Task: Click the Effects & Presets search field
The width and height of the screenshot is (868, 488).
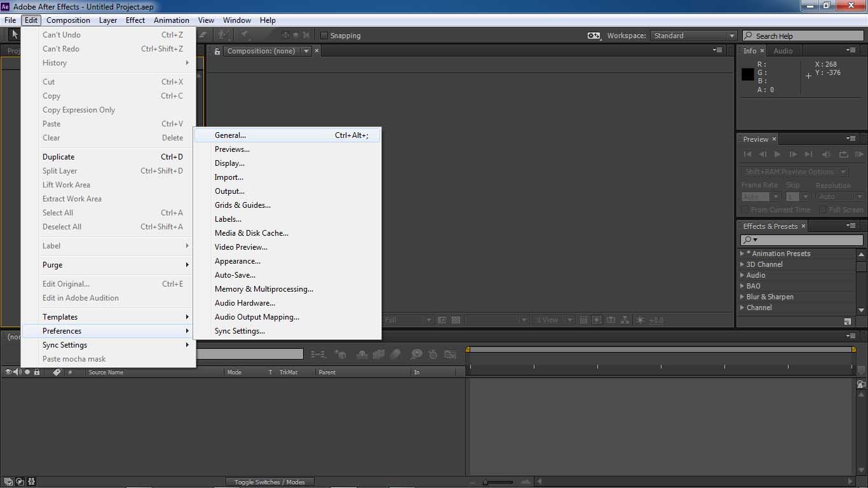Action: pyautogui.click(x=802, y=240)
